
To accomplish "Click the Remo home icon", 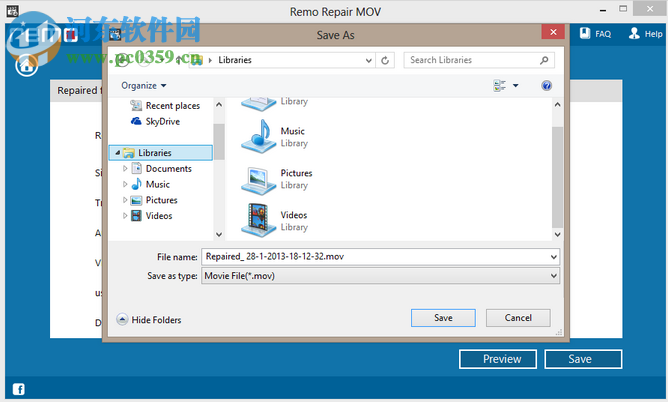I will coord(26,65).
